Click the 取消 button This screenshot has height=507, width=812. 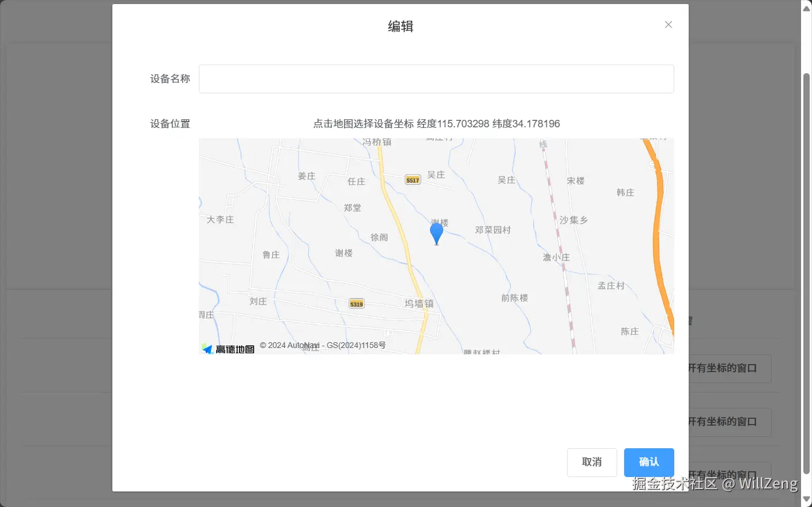pyautogui.click(x=592, y=462)
